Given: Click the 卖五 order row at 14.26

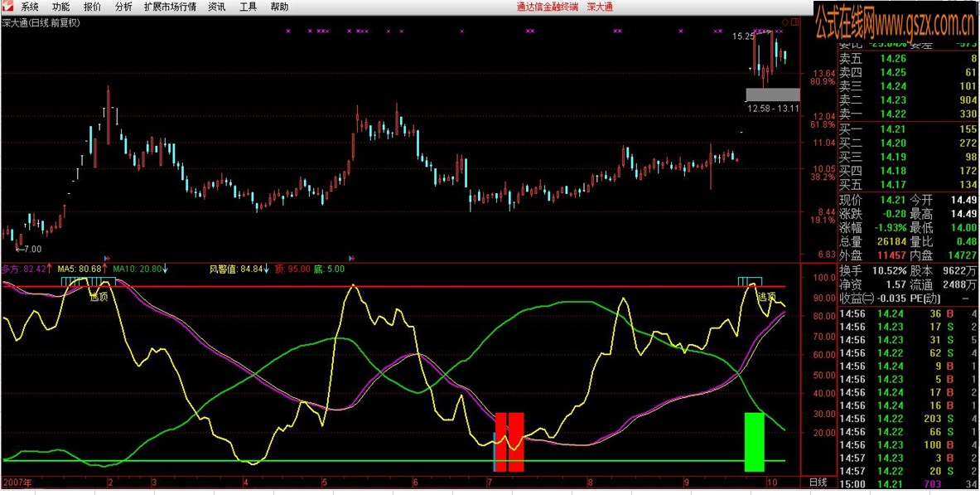Looking at the screenshot, I should 907,59.
